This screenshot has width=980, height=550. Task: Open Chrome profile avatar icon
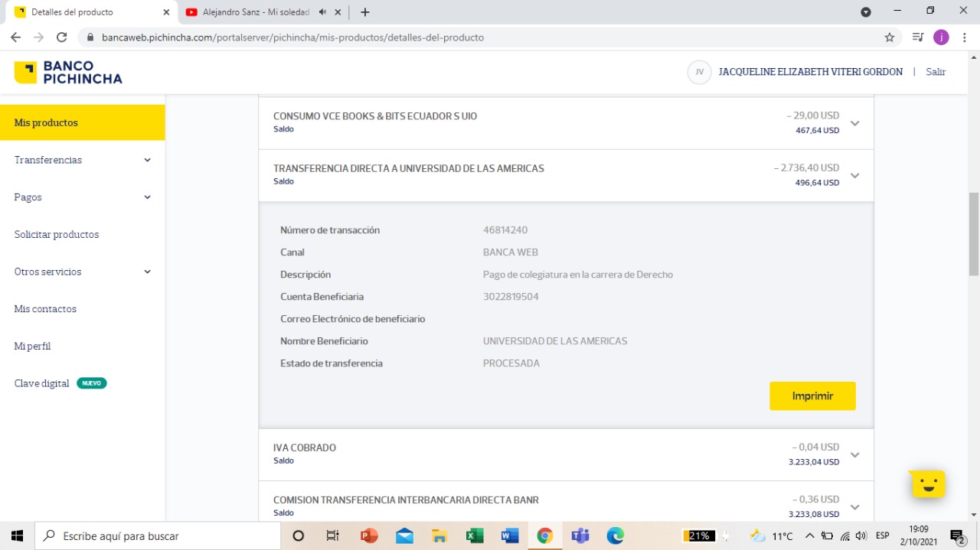[941, 37]
